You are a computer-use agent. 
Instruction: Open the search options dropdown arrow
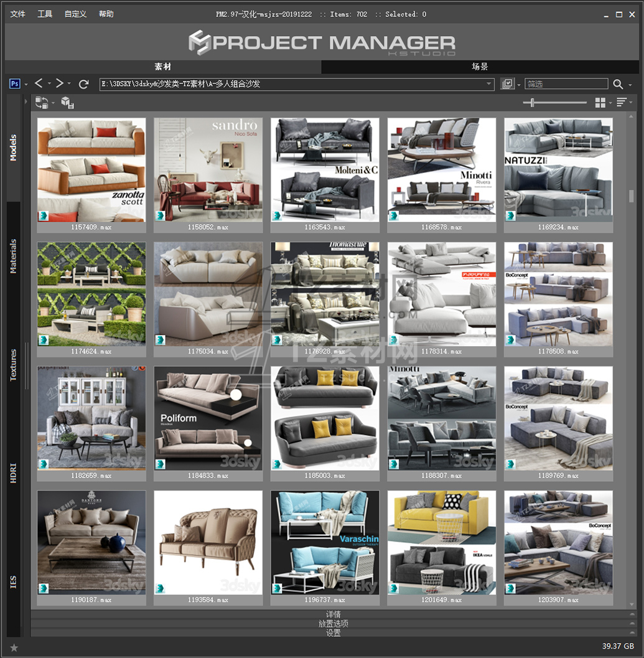(x=630, y=85)
